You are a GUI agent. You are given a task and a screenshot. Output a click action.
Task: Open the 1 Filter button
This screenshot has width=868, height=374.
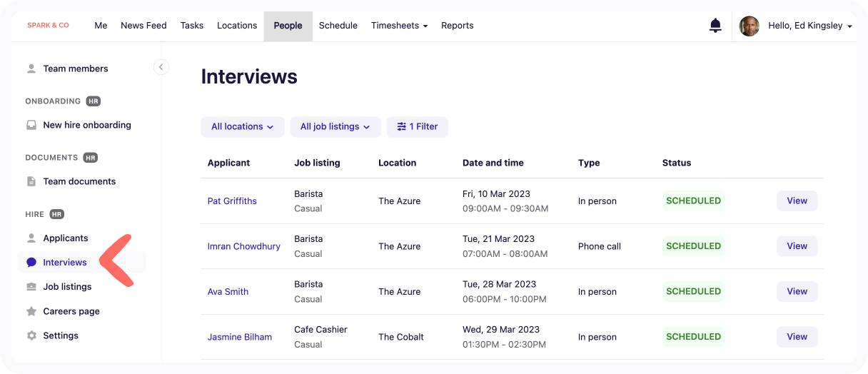pos(418,127)
